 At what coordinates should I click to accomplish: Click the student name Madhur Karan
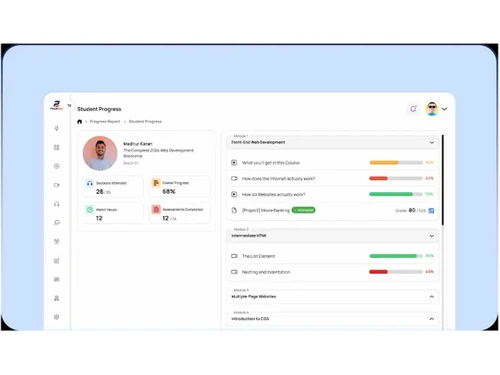[x=138, y=144]
